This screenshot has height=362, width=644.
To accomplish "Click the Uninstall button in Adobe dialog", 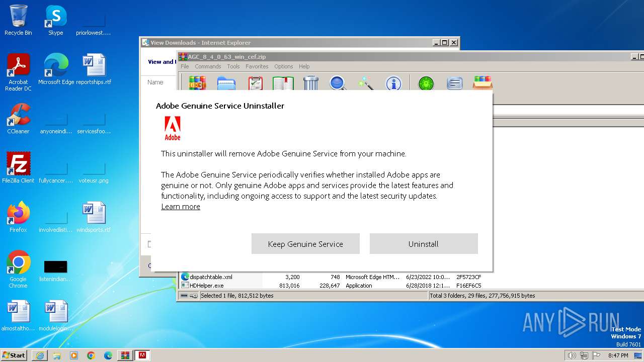I will coord(424,244).
